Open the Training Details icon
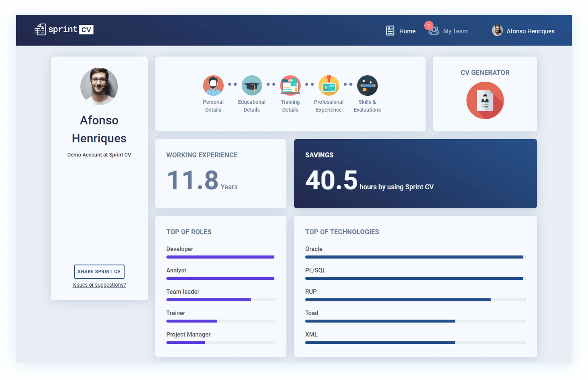This screenshot has height=380, width=588. pos(290,86)
